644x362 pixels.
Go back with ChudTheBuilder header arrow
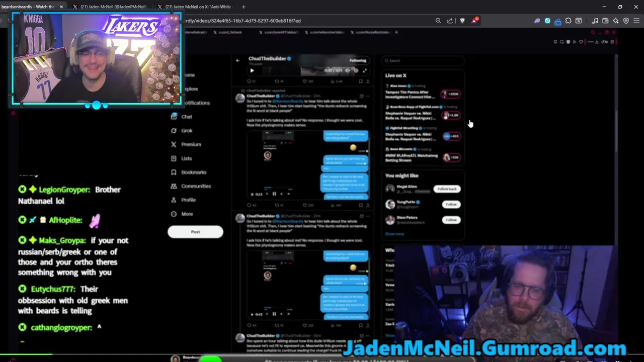point(237,60)
